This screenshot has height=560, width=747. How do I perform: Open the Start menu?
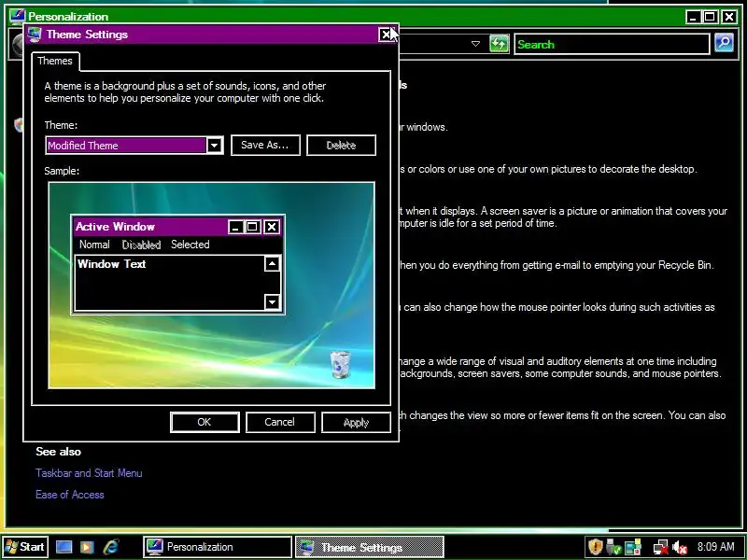coord(25,547)
